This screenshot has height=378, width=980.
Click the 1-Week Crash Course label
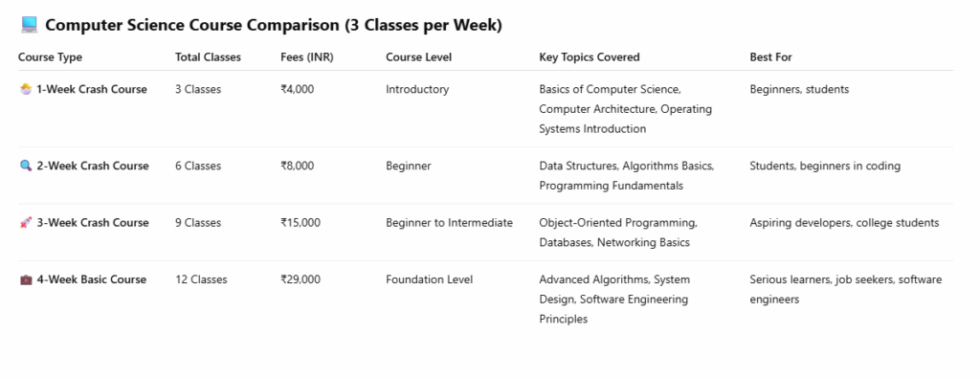pos(92,89)
